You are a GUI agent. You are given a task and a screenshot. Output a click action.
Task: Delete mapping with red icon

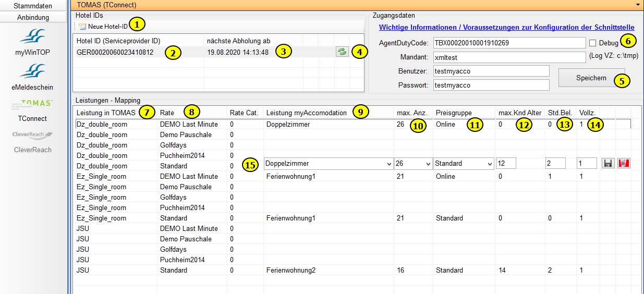click(x=623, y=163)
